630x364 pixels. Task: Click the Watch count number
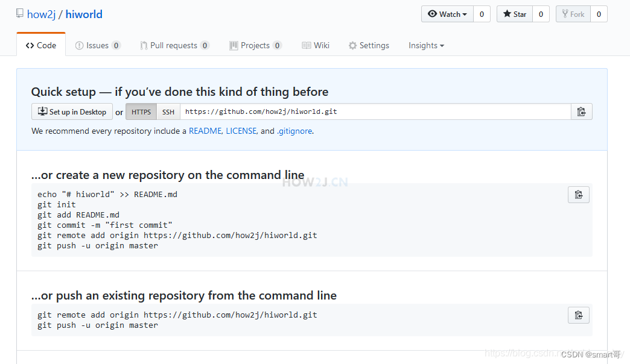pyautogui.click(x=482, y=14)
